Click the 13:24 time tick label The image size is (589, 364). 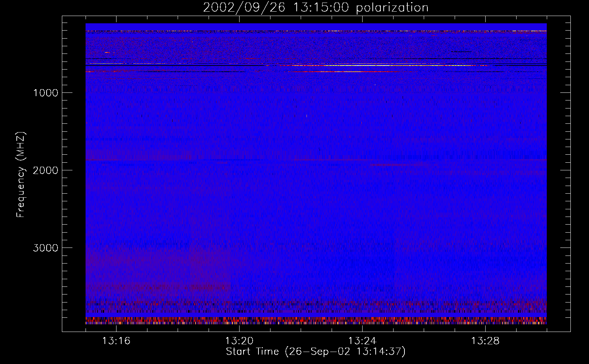click(x=362, y=341)
